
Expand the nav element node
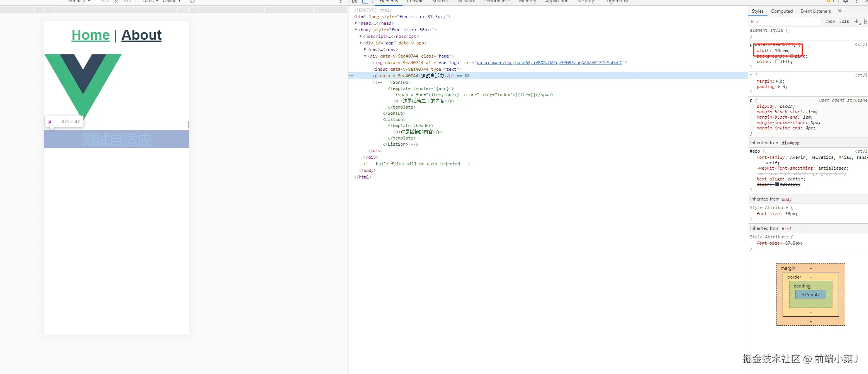pyautogui.click(x=365, y=49)
